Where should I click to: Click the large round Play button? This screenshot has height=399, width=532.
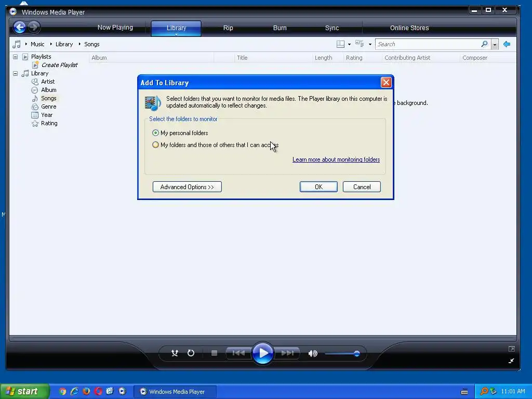tap(263, 353)
